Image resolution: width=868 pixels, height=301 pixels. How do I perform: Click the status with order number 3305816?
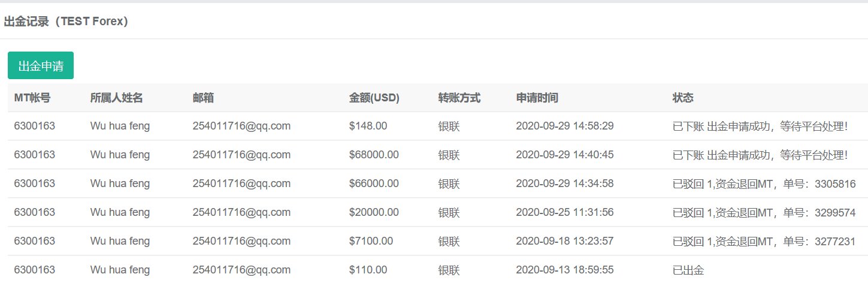point(764,183)
